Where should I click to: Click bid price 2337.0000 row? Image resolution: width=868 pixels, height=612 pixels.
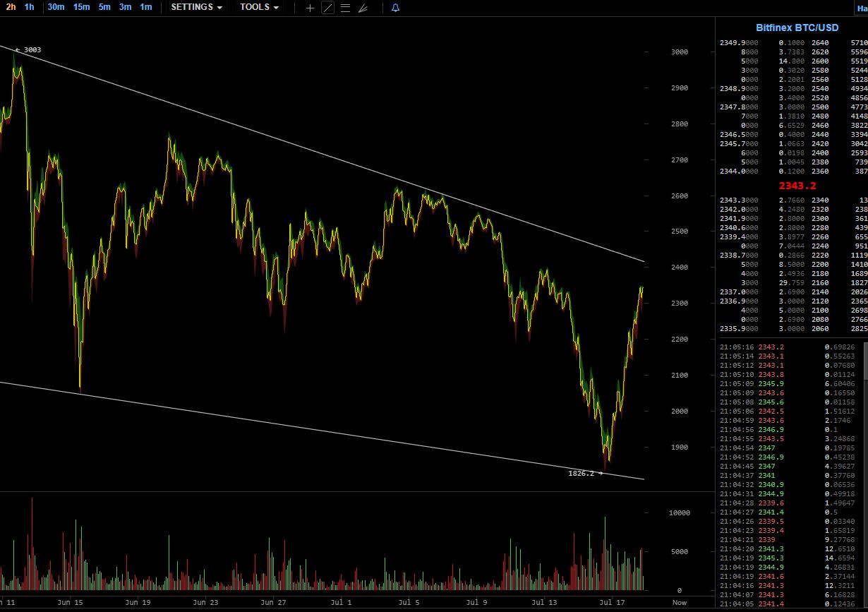[x=739, y=292]
